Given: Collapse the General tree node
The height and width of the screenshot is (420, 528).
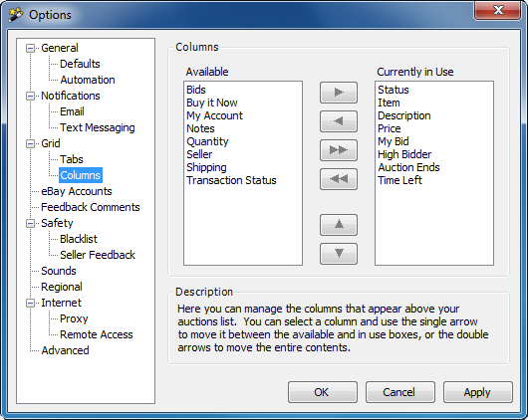Looking at the screenshot, I should (30, 48).
